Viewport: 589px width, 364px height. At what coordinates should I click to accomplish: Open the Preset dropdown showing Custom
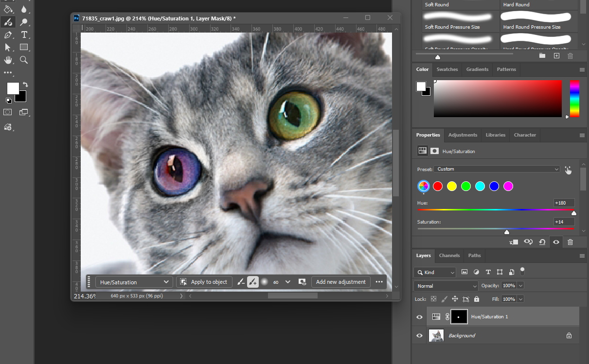tap(497, 169)
